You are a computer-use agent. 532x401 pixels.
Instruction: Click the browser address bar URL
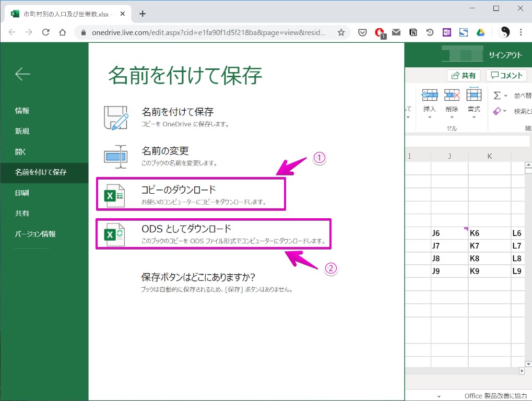pos(209,32)
